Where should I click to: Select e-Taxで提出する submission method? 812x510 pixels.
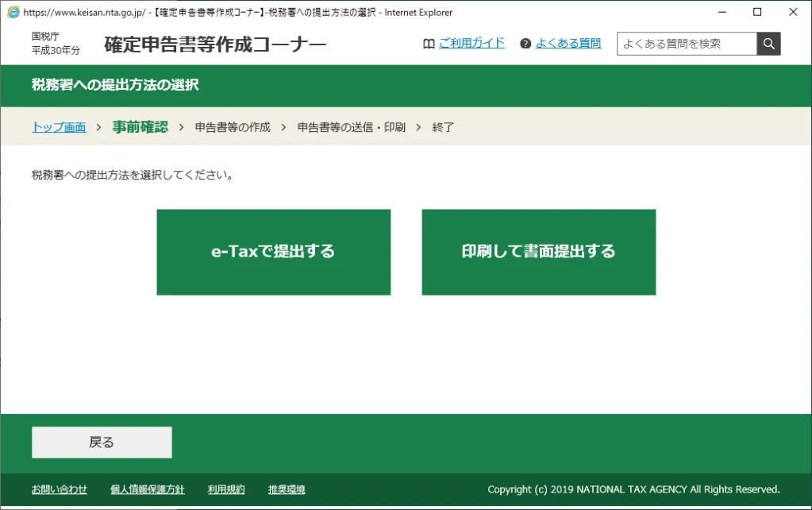click(273, 252)
